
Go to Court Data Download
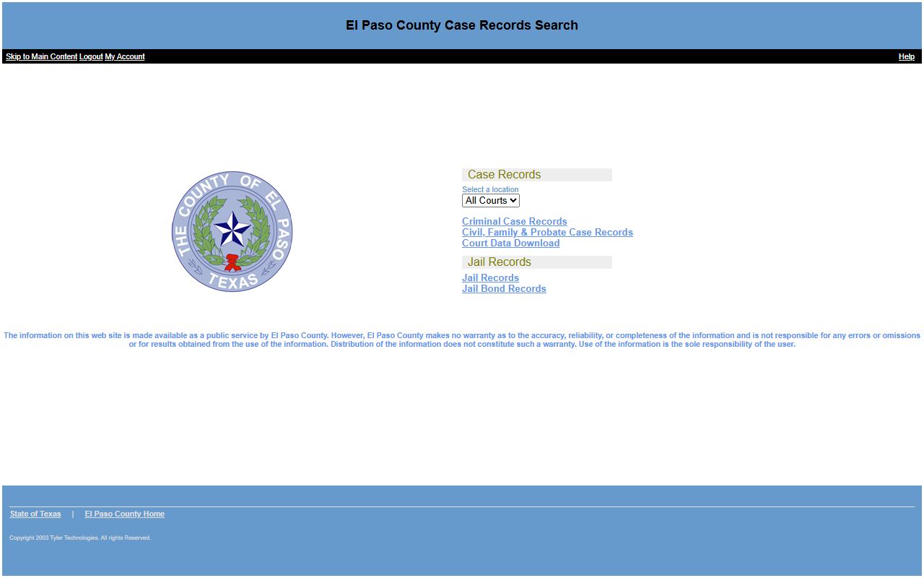[510, 243]
